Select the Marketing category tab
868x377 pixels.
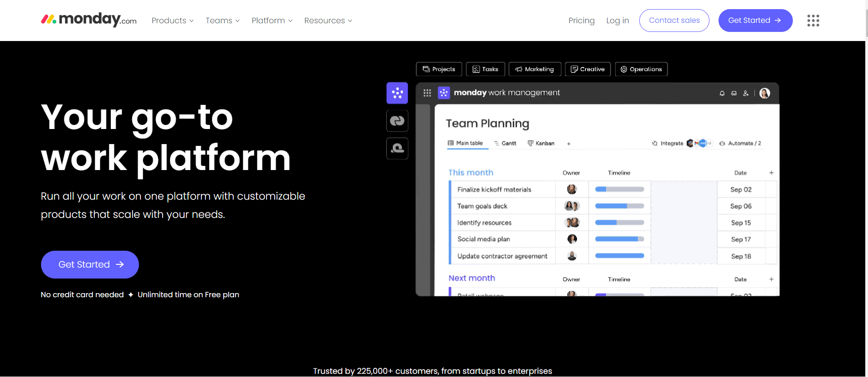click(535, 69)
